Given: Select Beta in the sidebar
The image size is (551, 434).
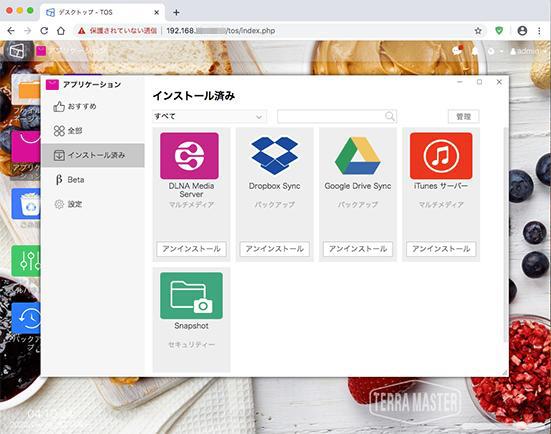Looking at the screenshot, I should [93, 180].
